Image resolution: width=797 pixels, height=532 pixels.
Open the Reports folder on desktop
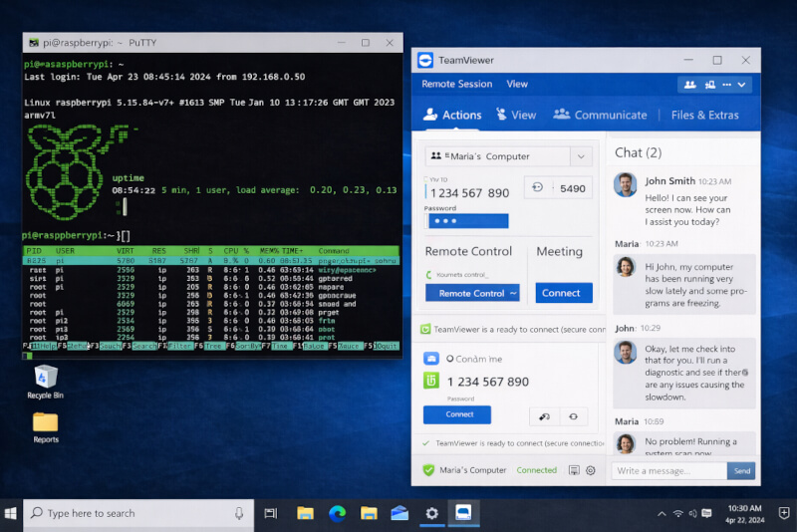click(45, 427)
